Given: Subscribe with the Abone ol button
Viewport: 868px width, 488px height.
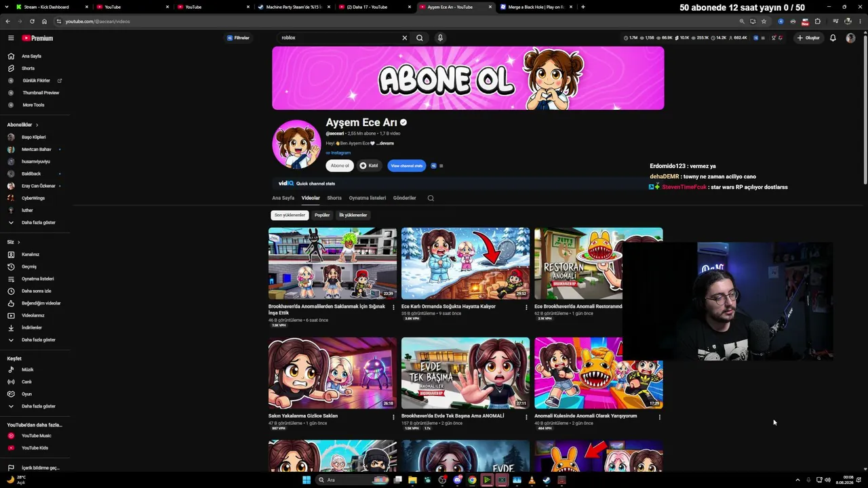Looking at the screenshot, I should (340, 166).
